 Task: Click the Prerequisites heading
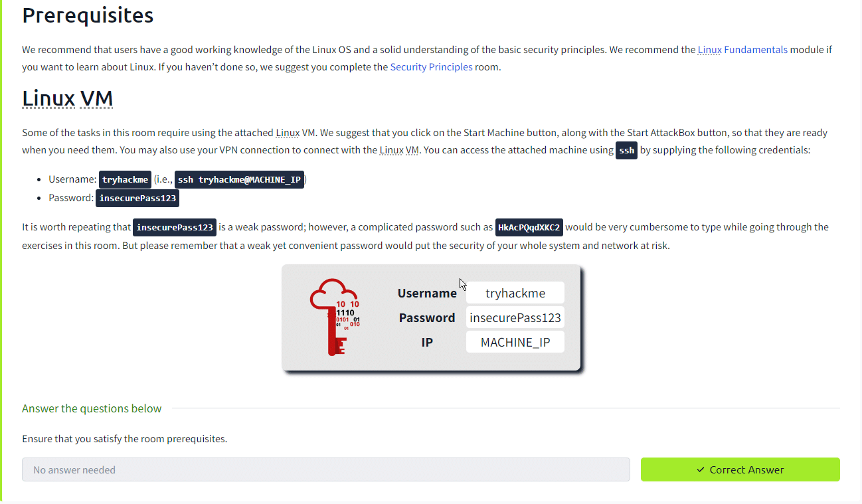tap(87, 15)
